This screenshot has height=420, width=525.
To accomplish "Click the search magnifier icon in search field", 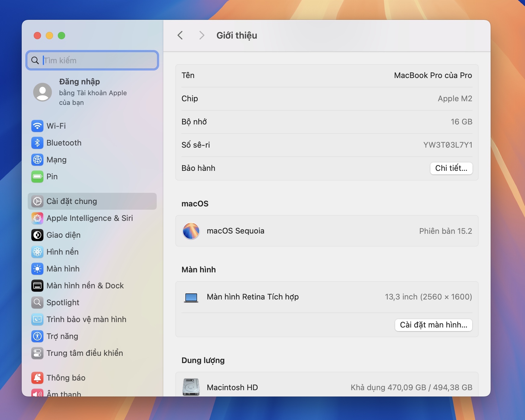I will pos(35,61).
